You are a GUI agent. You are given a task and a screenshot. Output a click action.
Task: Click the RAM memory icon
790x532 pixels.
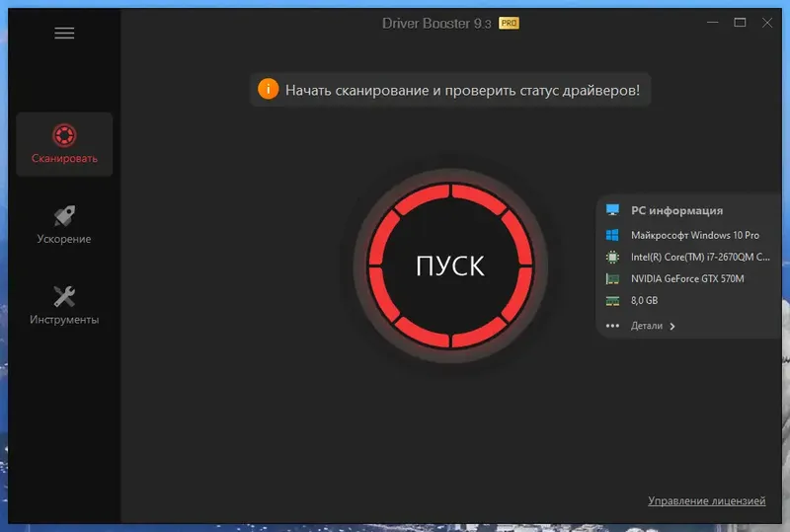pos(612,301)
